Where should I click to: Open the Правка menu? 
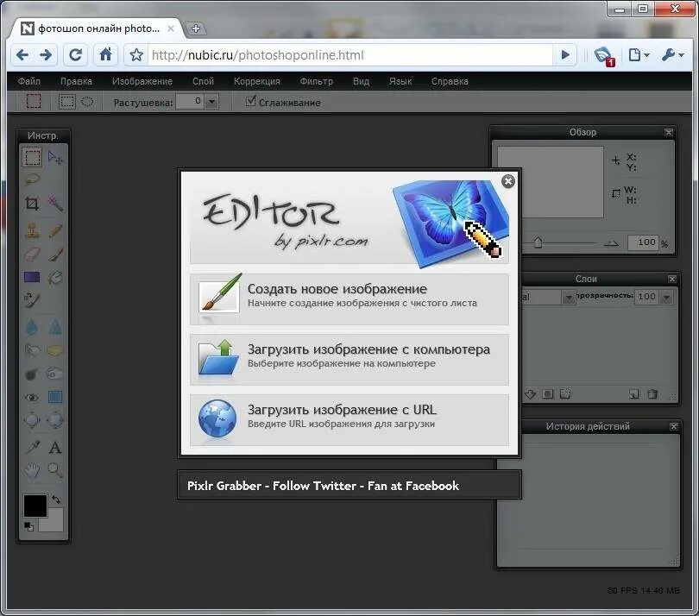tap(76, 81)
